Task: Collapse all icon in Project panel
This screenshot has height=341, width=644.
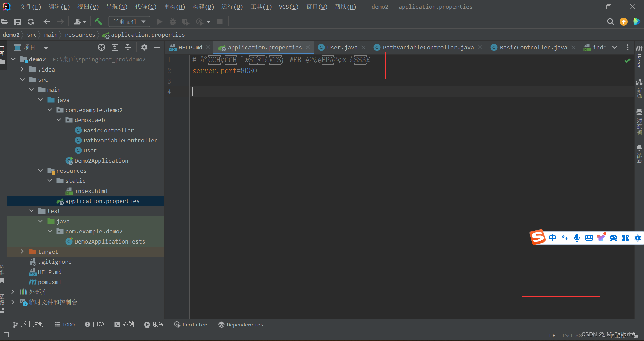Action: pos(128,47)
